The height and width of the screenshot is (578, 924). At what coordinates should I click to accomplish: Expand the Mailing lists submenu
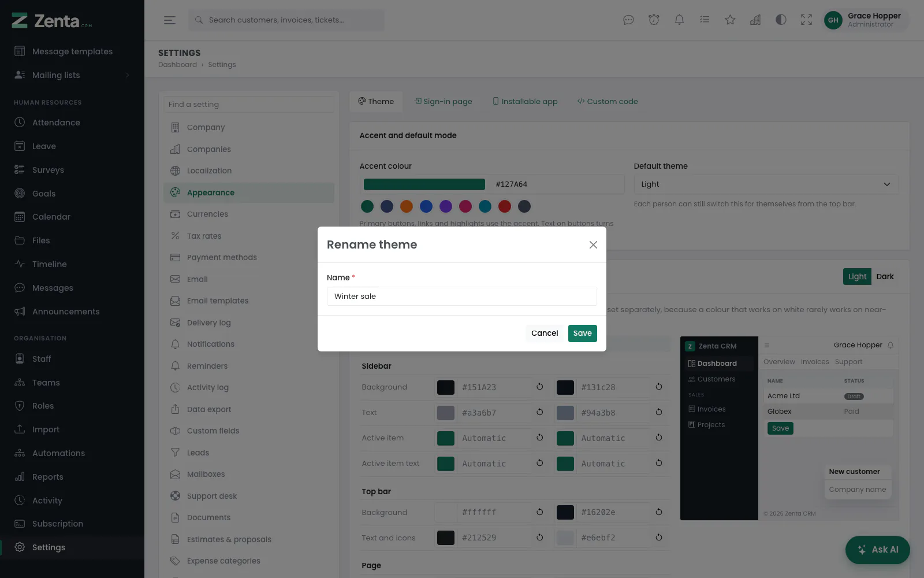(x=72, y=75)
